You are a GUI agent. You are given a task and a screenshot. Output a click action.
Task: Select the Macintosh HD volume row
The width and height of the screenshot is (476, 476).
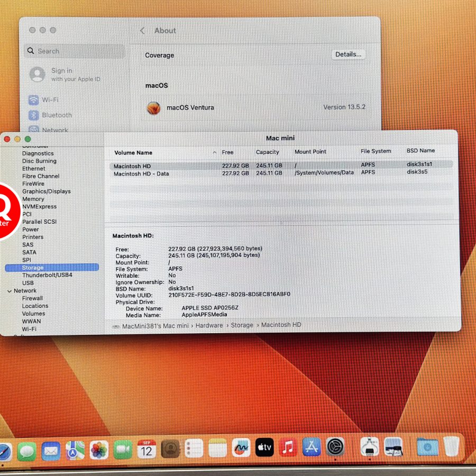pos(281,166)
